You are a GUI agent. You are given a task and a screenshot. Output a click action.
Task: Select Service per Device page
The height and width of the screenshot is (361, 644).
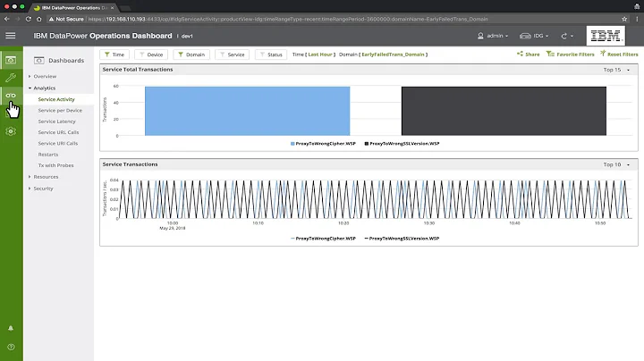60,110
